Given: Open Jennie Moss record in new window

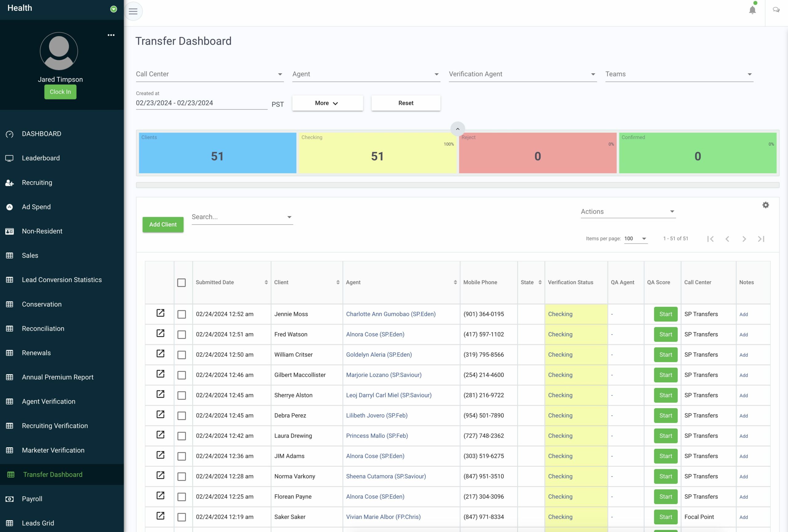Looking at the screenshot, I should tap(160, 312).
